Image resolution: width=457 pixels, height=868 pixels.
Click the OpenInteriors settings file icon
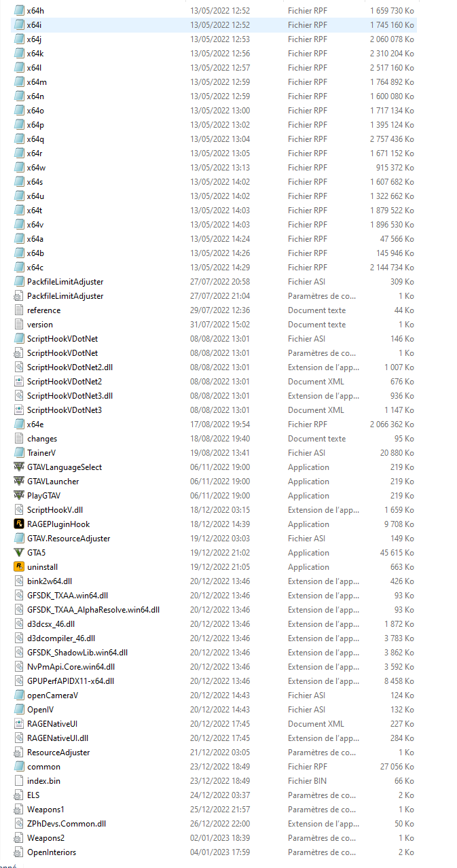click(19, 852)
